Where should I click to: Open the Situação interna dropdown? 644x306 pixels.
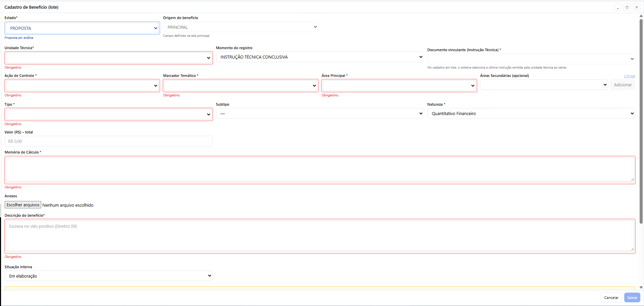[109, 276]
